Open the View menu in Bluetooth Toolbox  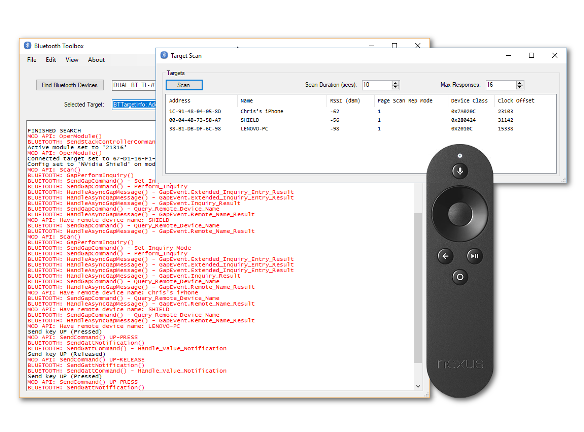tap(72, 60)
